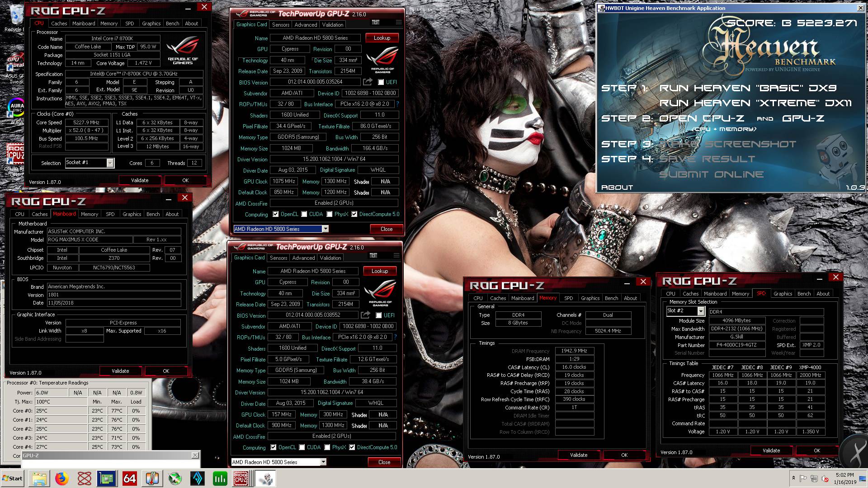
Task: Click Lookup button in bottom GPU-Z
Action: (379, 271)
